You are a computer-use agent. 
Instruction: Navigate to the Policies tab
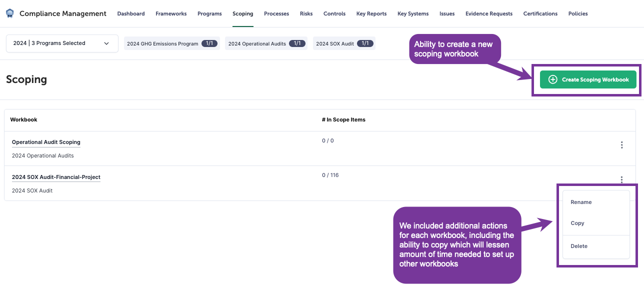[578, 13]
